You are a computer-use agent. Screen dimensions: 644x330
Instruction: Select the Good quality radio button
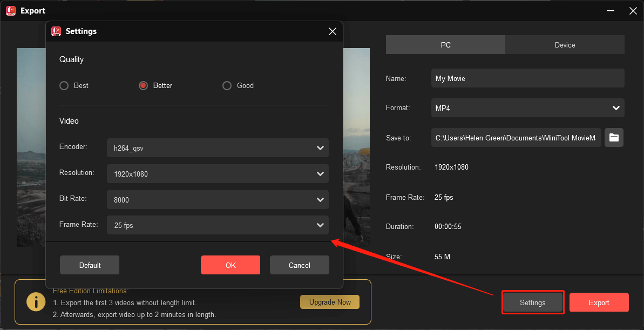[x=227, y=85]
